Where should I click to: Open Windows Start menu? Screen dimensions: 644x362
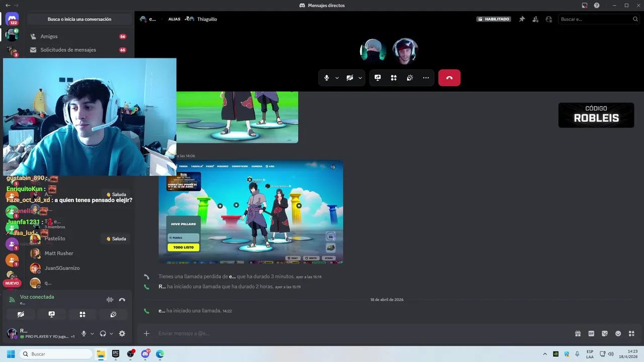coord(11,354)
